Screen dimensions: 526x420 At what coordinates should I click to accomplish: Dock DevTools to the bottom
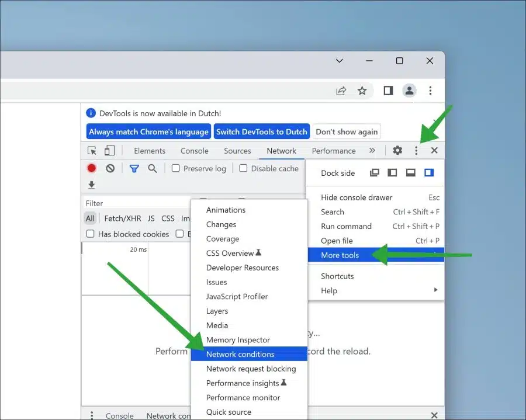click(411, 173)
